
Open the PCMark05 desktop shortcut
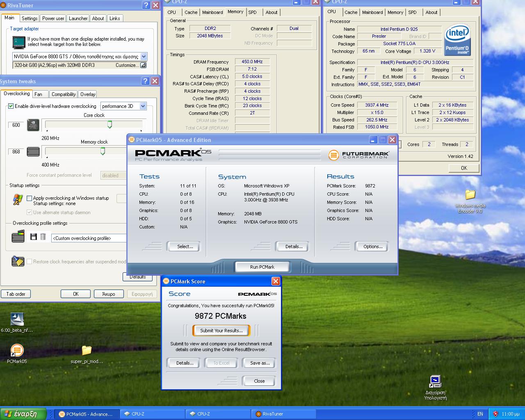17,354
